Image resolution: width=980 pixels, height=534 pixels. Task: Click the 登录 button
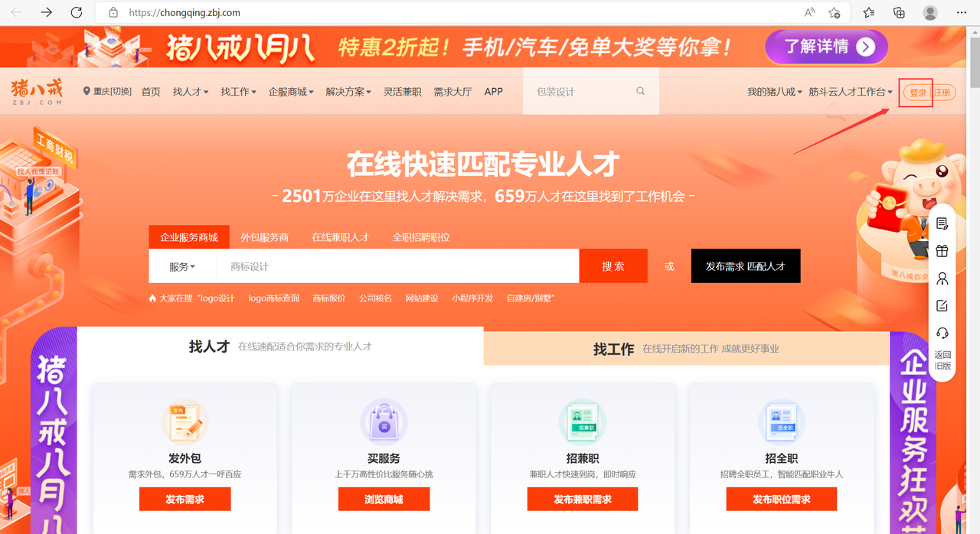(917, 93)
